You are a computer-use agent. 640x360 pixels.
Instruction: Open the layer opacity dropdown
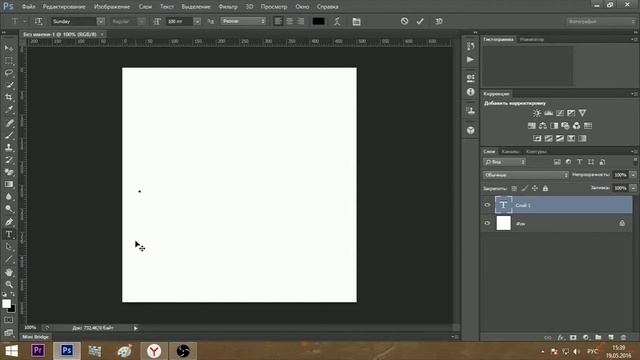[633, 175]
